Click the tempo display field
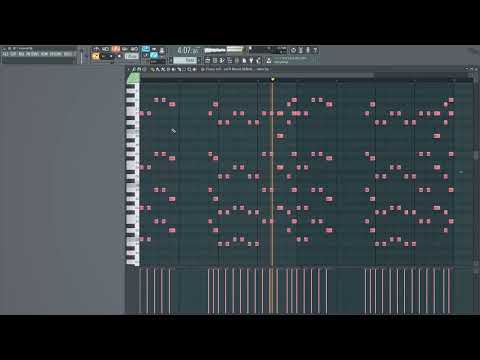 click(x=131, y=56)
